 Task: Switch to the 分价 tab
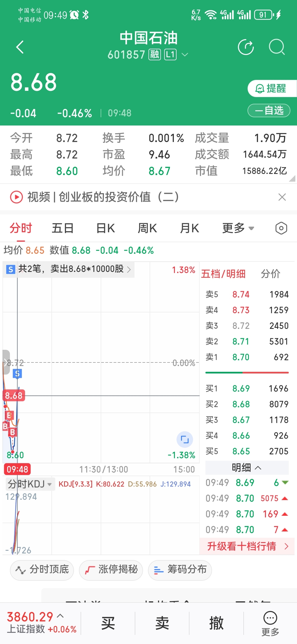click(271, 274)
